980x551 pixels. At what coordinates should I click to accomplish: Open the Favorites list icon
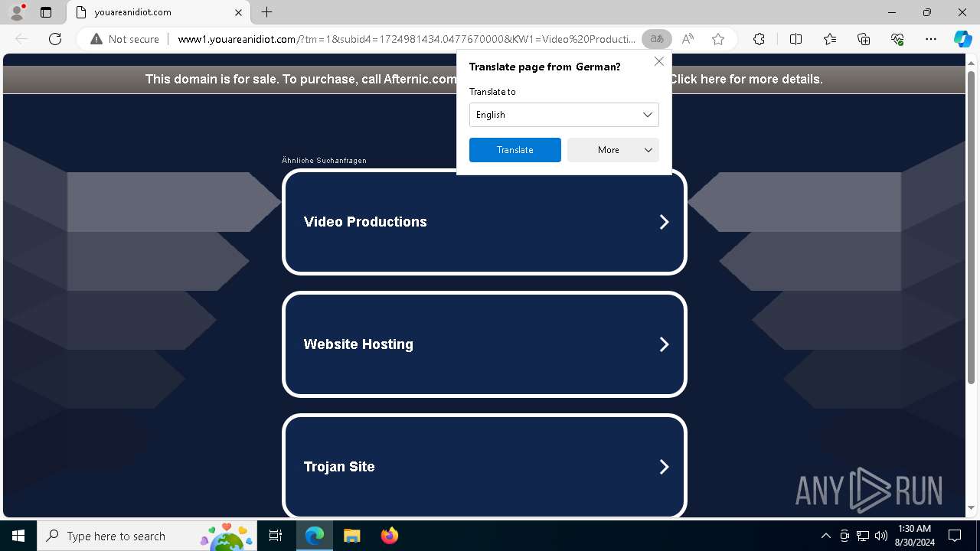(830, 39)
